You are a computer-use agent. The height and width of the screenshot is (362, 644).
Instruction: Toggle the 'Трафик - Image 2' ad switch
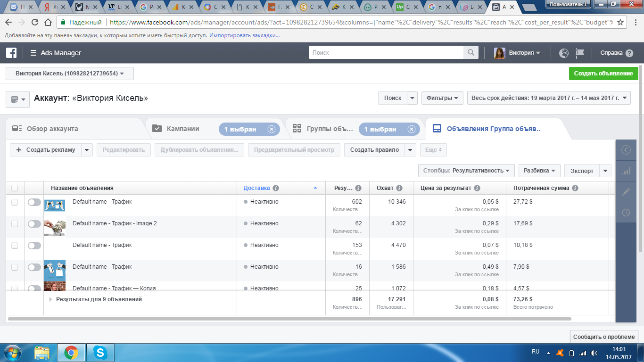pyautogui.click(x=34, y=224)
